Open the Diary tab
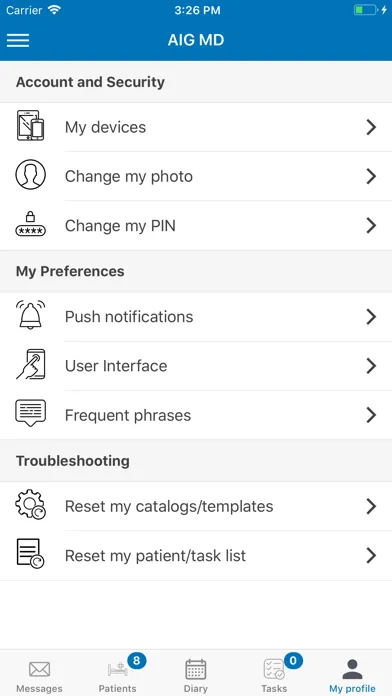The height and width of the screenshot is (696, 392). coord(196,675)
